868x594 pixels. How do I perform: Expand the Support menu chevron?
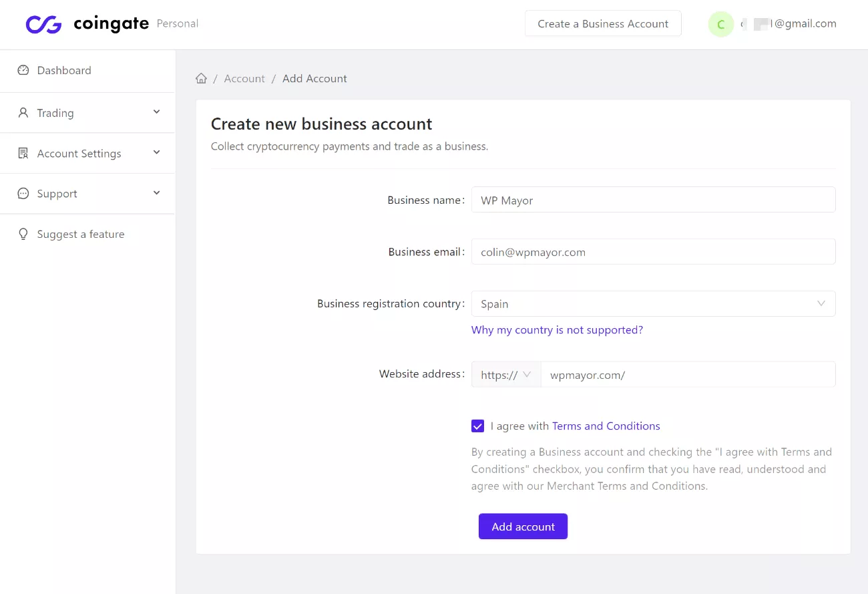[157, 192]
